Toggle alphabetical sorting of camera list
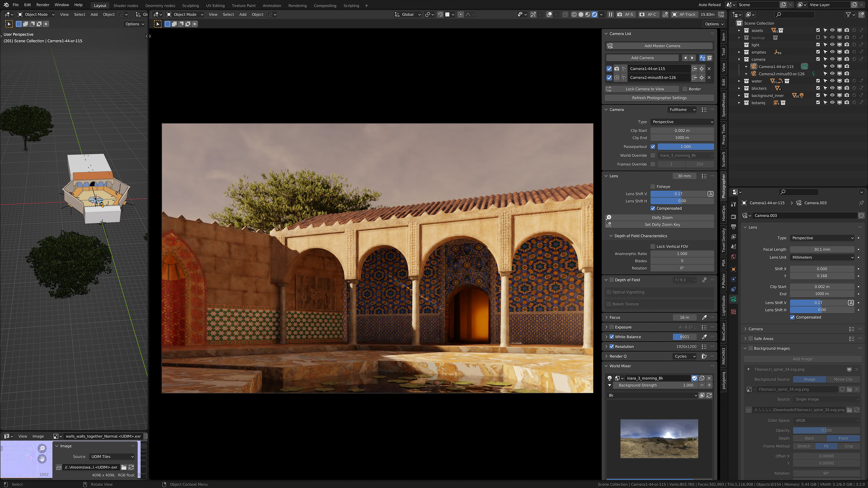This screenshot has height=488, width=868. (x=702, y=58)
